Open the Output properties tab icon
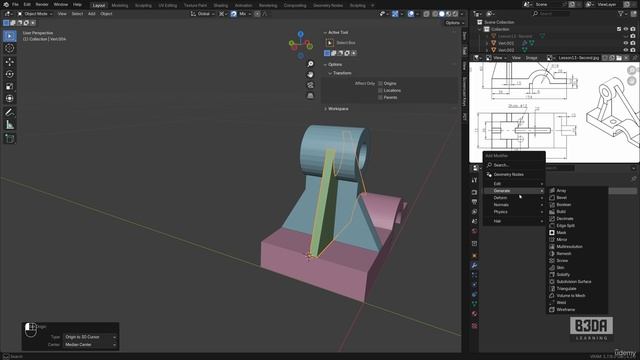Viewport: 640px width, 360px height. 474,202
